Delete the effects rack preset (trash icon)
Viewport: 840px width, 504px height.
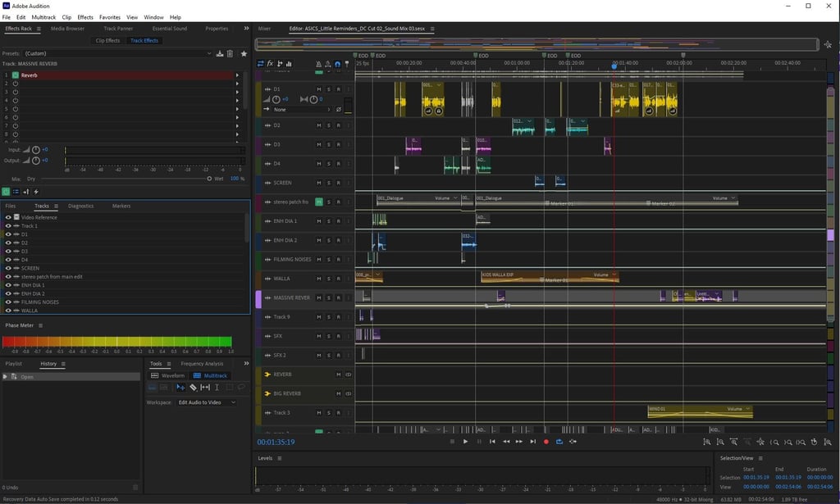(230, 53)
